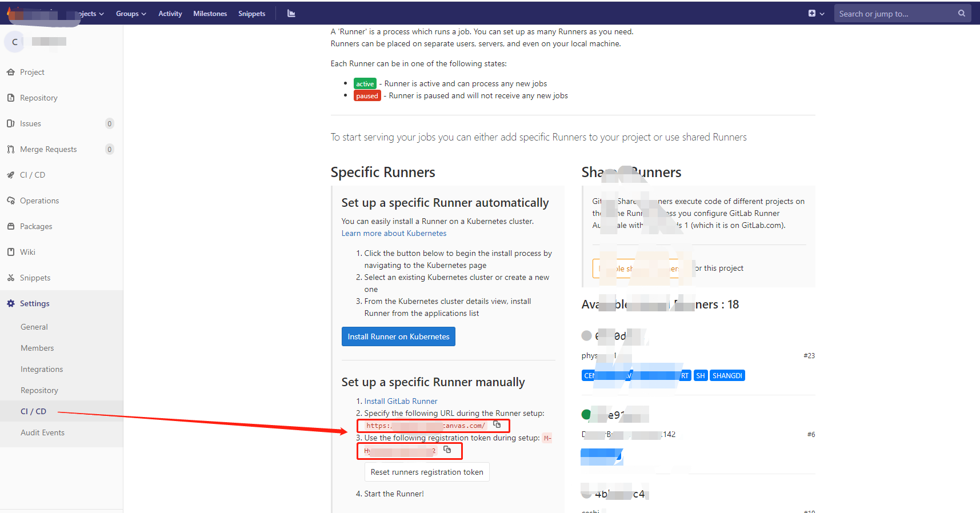Open Settings in the sidebar
The image size is (980, 513).
point(35,303)
